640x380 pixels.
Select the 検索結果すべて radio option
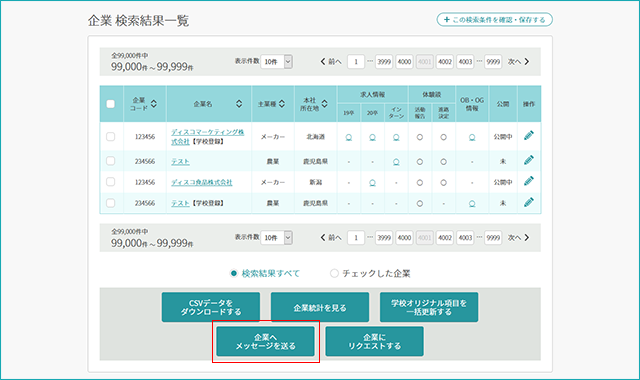[233, 273]
